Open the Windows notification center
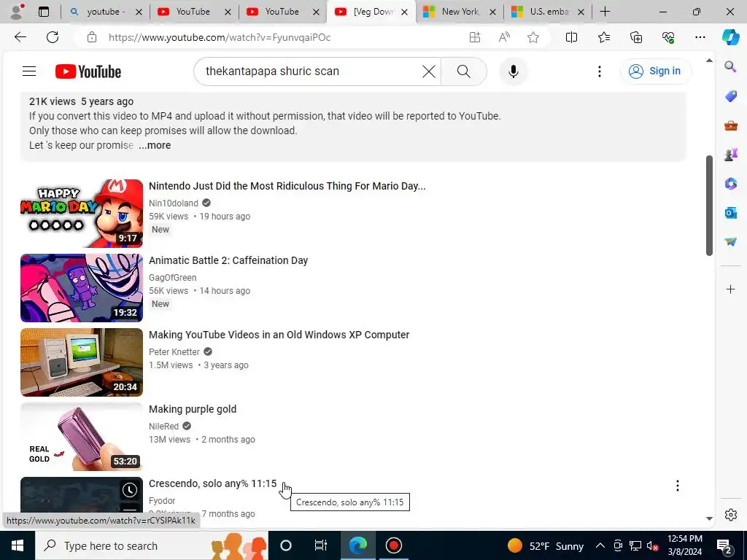 pyautogui.click(x=724, y=545)
